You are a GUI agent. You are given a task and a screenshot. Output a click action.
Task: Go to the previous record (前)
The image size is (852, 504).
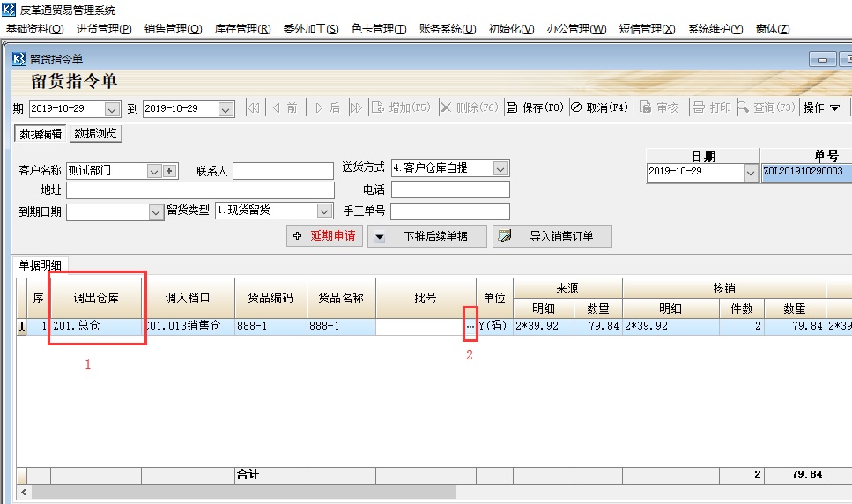pos(285,107)
